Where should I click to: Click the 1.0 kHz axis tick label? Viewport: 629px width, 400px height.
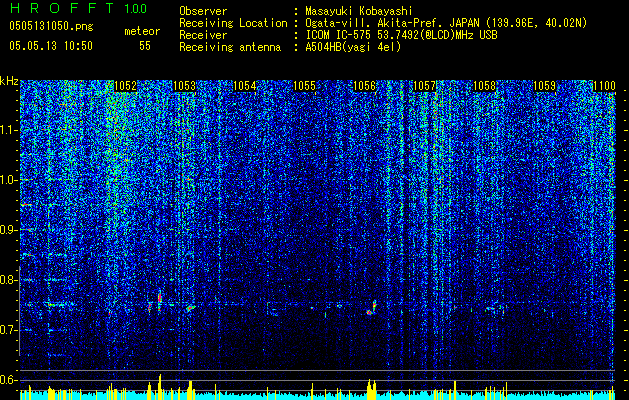pyautogui.click(x=9, y=180)
